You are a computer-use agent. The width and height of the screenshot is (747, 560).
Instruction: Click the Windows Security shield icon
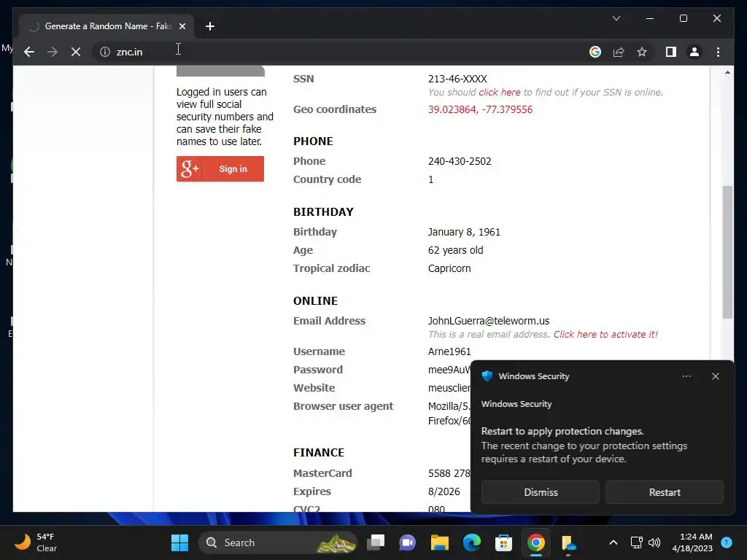[x=487, y=376]
